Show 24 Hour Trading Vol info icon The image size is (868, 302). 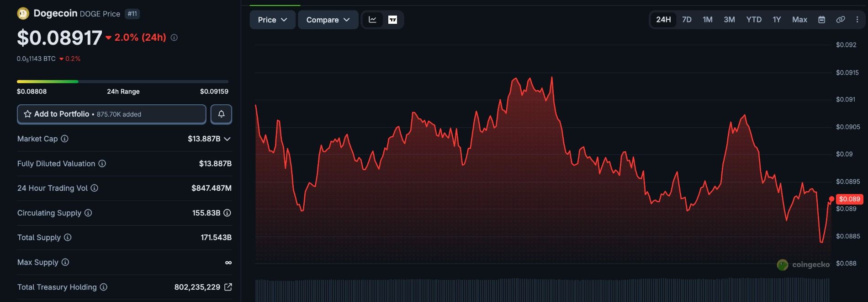click(94, 188)
